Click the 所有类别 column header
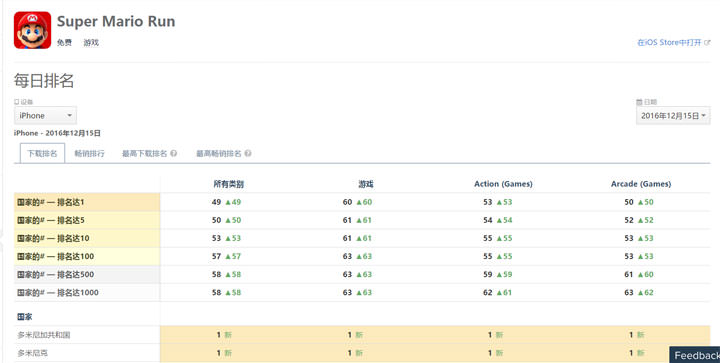Image resolution: width=720 pixels, height=363 pixels. (229, 184)
